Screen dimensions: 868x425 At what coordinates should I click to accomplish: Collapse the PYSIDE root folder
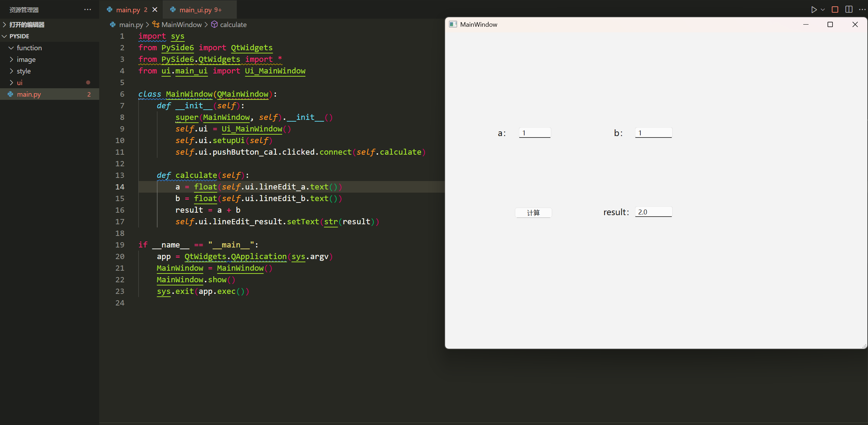click(x=19, y=36)
